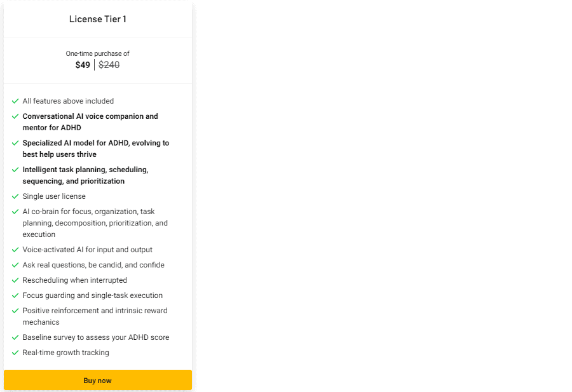Click the Single user license text
Screen dimensions: 572x392
(x=54, y=196)
